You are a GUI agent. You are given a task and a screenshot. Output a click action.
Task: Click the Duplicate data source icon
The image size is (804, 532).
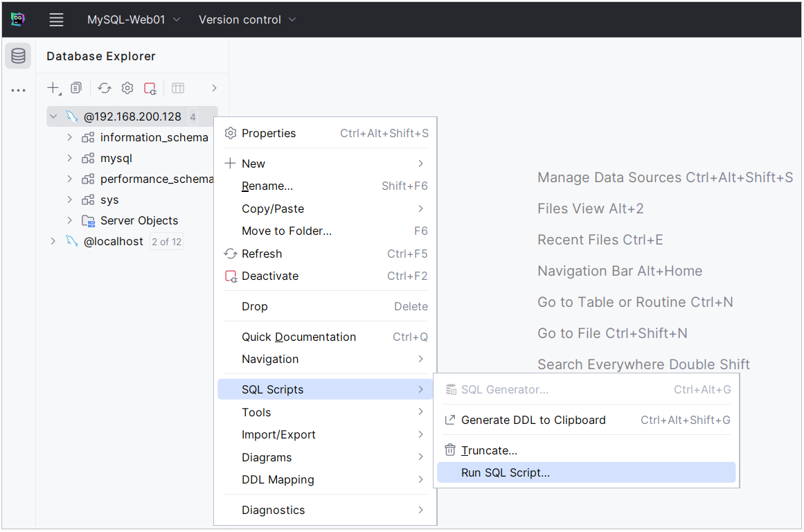(76, 88)
